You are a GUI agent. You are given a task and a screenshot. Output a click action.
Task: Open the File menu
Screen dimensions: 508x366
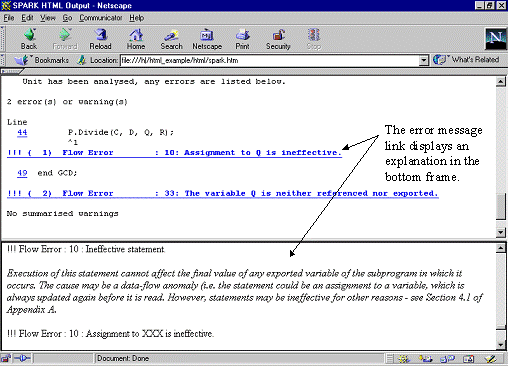(x=9, y=18)
